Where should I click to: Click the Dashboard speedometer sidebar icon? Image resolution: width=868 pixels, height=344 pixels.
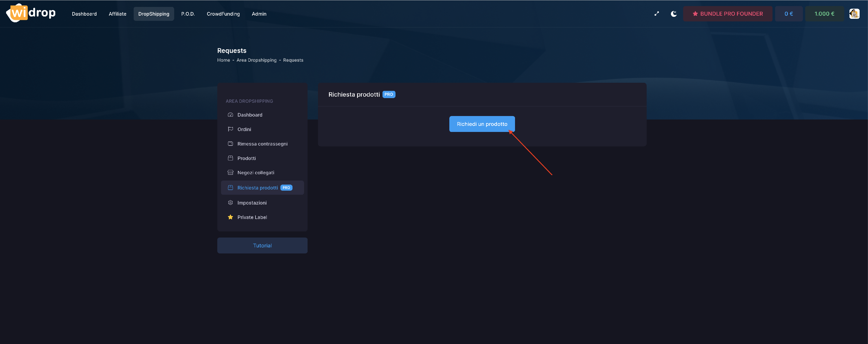(x=231, y=115)
